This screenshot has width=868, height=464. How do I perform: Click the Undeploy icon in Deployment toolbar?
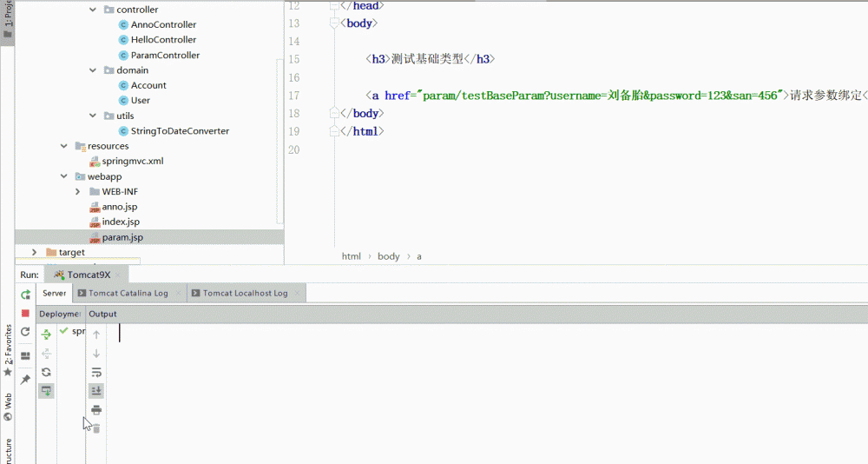[47, 353]
